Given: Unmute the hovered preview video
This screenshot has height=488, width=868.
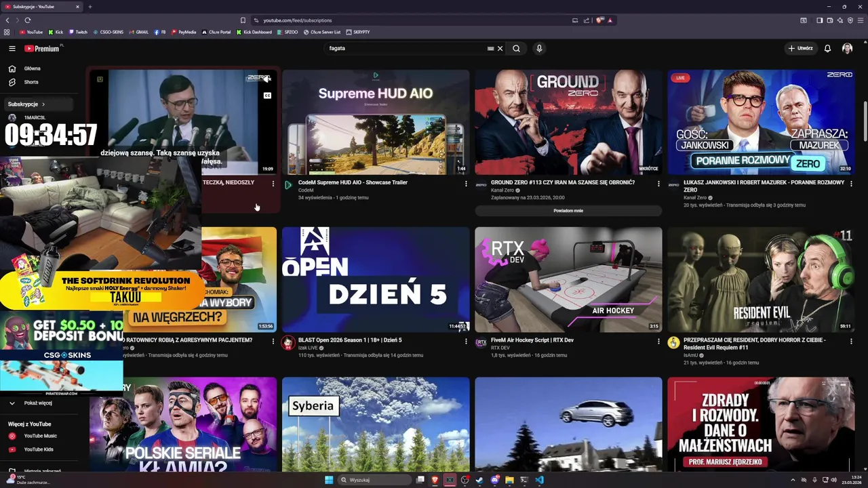Looking at the screenshot, I should pyautogui.click(x=267, y=79).
